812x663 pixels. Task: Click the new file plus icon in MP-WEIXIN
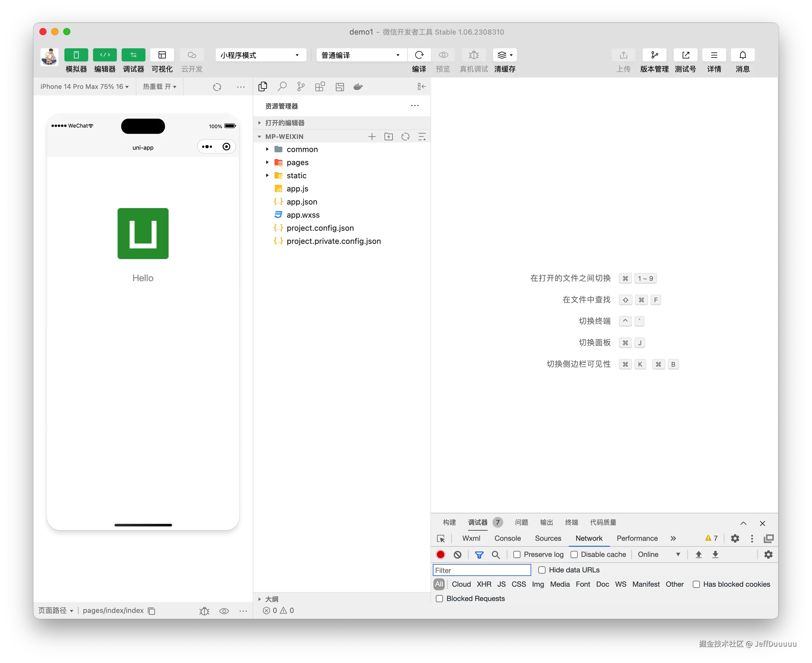tap(372, 137)
